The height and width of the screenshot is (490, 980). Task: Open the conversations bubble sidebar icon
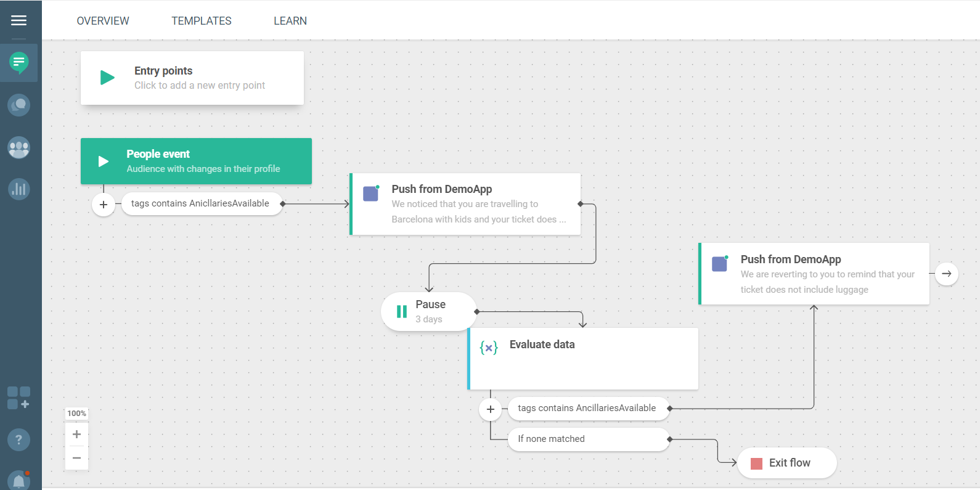pos(19,105)
